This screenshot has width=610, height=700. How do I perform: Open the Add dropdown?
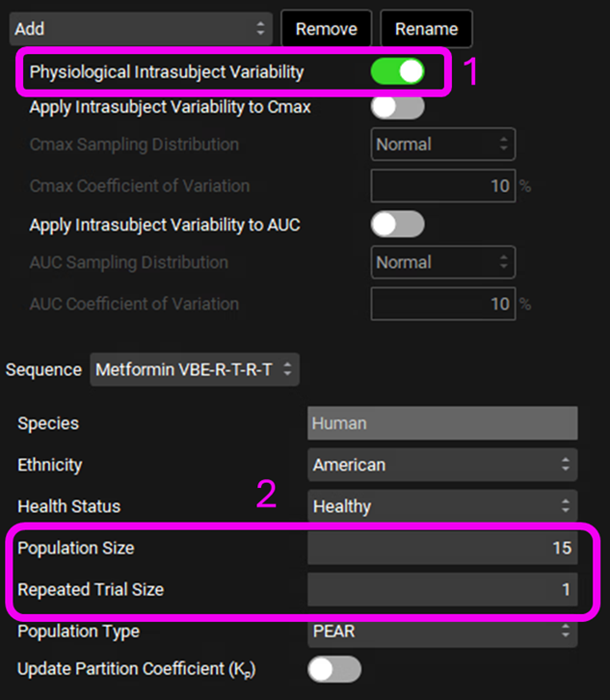coord(141,29)
